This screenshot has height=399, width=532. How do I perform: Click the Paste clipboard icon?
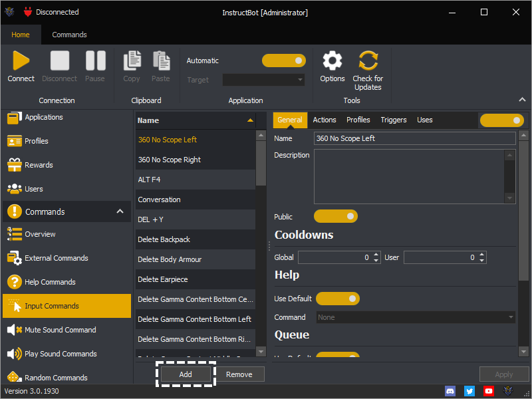pyautogui.click(x=161, y=61)
